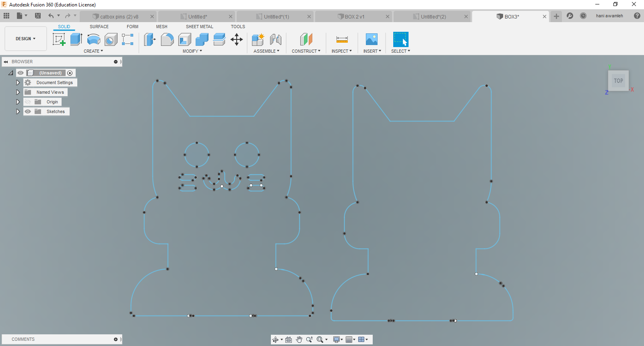644x346 pixels.
Task: Open the INSPECT dropdown menu
Action: pyautogui.click(x=342, y=51)
